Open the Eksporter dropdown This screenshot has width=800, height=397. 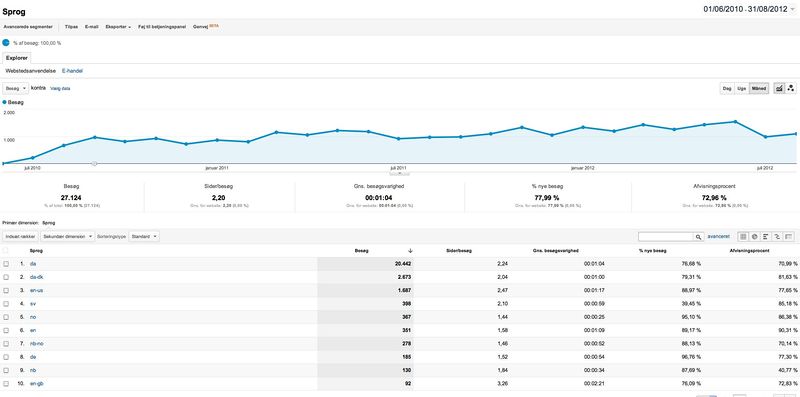[118, 27]
